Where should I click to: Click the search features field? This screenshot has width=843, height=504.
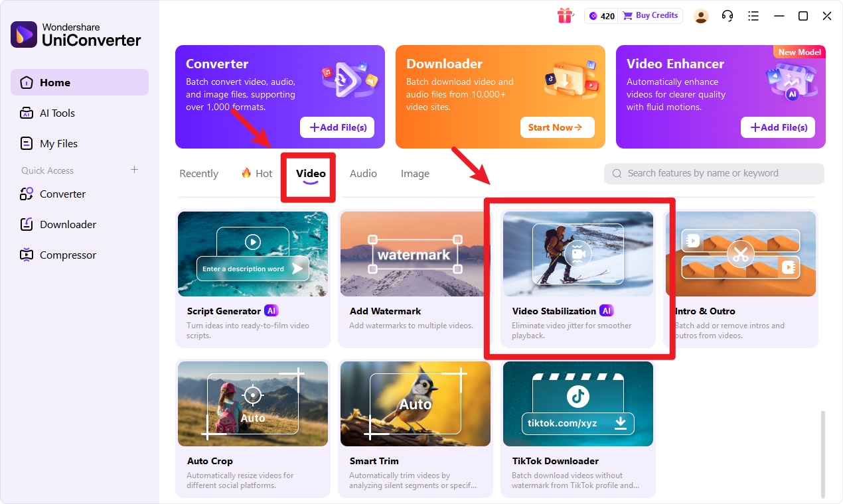714,173
